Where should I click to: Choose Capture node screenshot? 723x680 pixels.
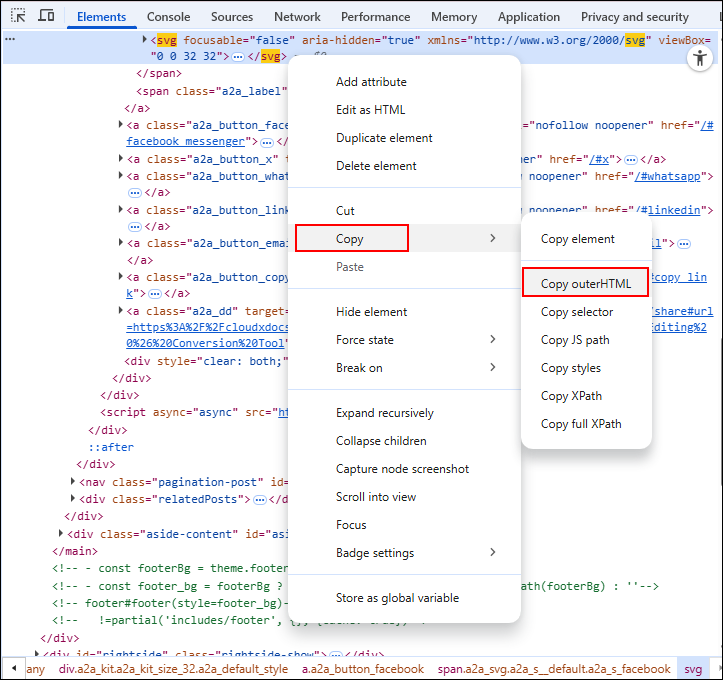click(404, 469)
